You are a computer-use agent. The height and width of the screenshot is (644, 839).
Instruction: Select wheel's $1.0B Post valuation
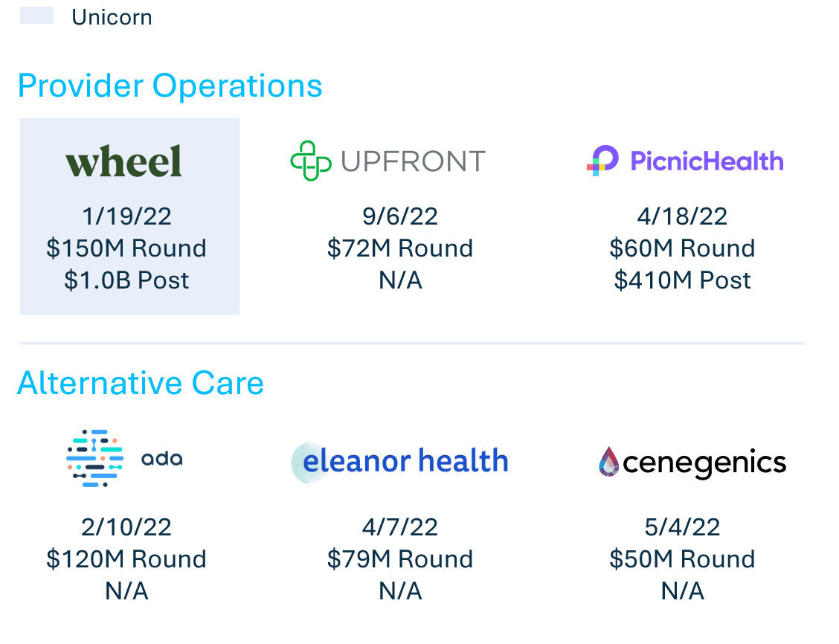pos(126,281)
